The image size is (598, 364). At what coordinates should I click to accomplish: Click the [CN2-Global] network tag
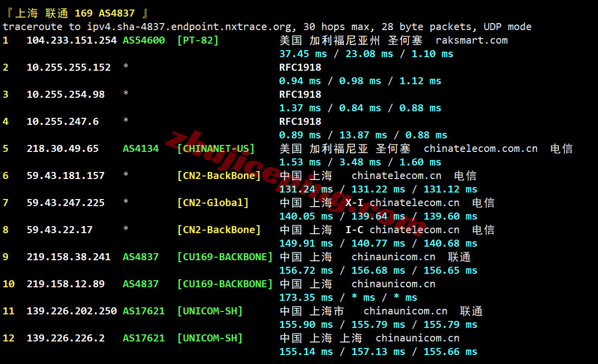(x=213, y=203)
